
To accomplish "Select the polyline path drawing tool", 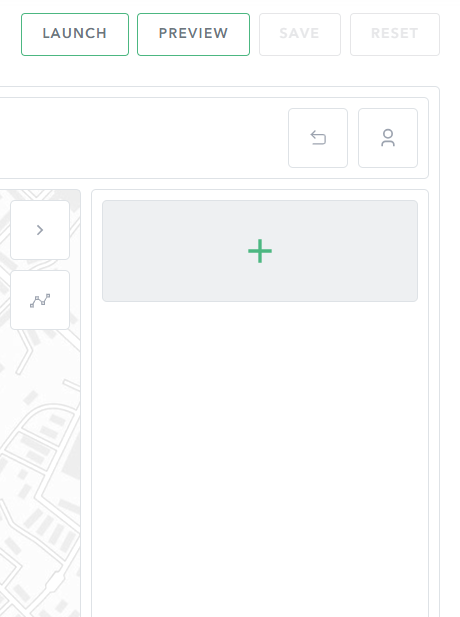I will [40, 300].
